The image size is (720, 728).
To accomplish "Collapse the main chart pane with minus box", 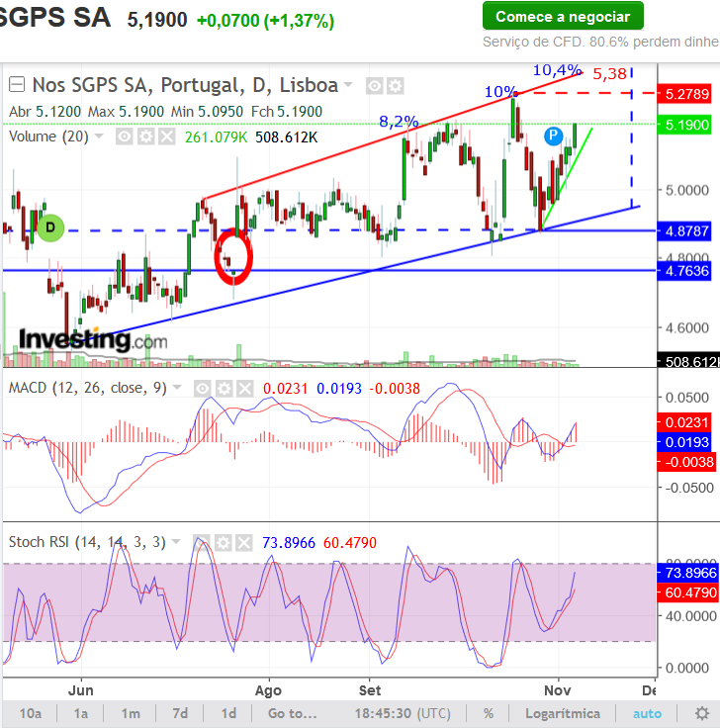I will [17, 84].
